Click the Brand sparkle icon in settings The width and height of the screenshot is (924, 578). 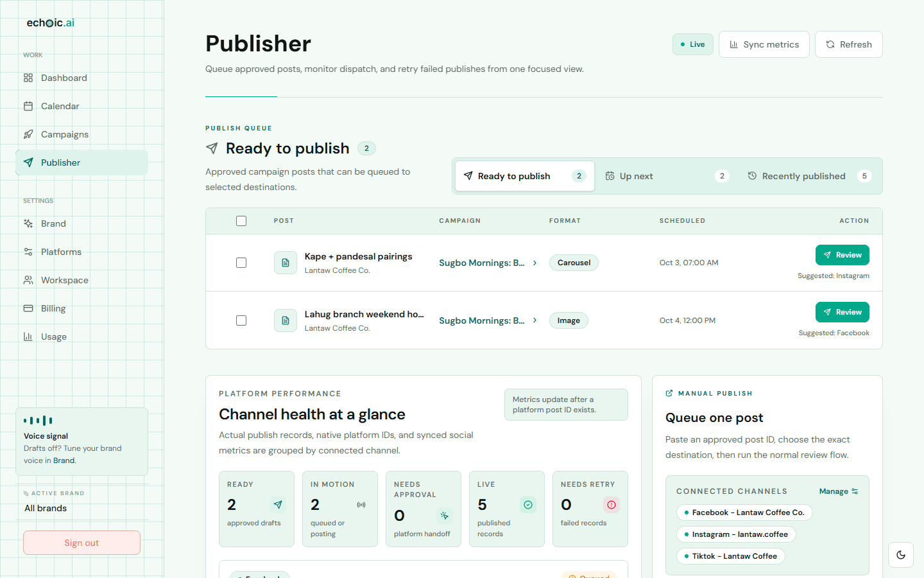click(x=28, y=223)
